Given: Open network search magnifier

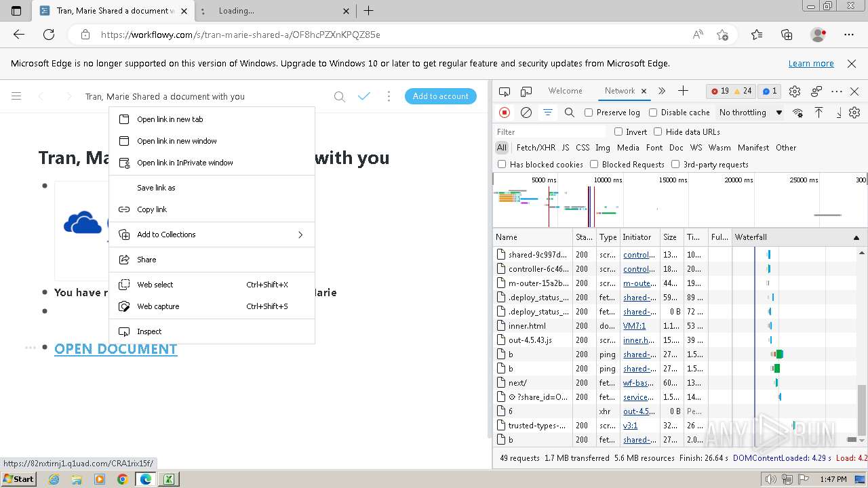Looking at the screenshot, I should pos(570,113).
